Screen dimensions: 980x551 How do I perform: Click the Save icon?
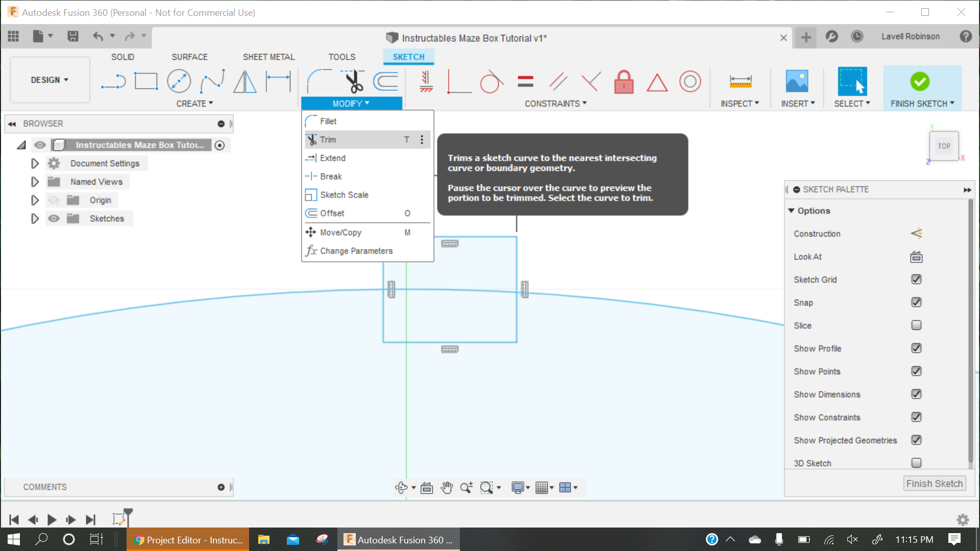click(x=73, y=36)
